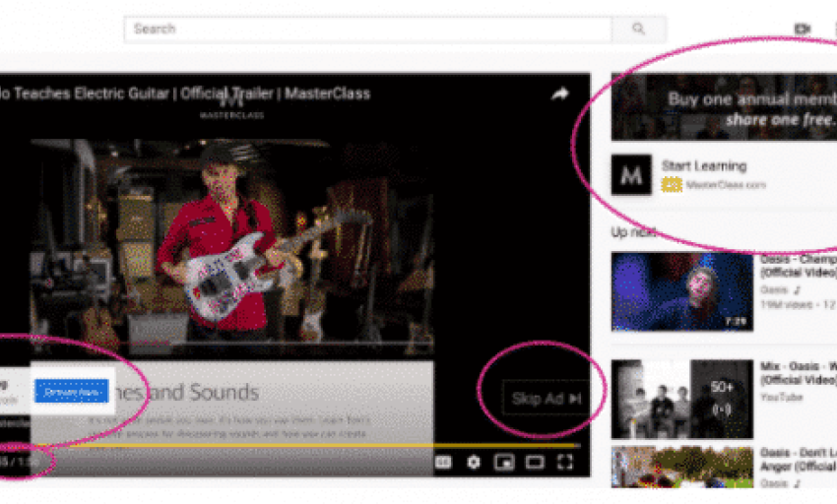Click the MasterClass banner ad image
Image resolution: width=837 pixels, height=504 pixels.
[x=724, y=106]
